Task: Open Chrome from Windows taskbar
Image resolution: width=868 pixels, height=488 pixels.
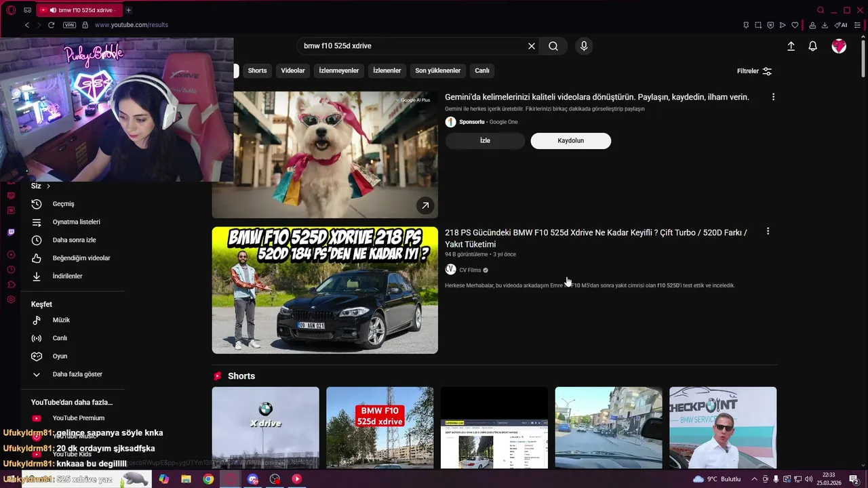Action: [208, 479]
